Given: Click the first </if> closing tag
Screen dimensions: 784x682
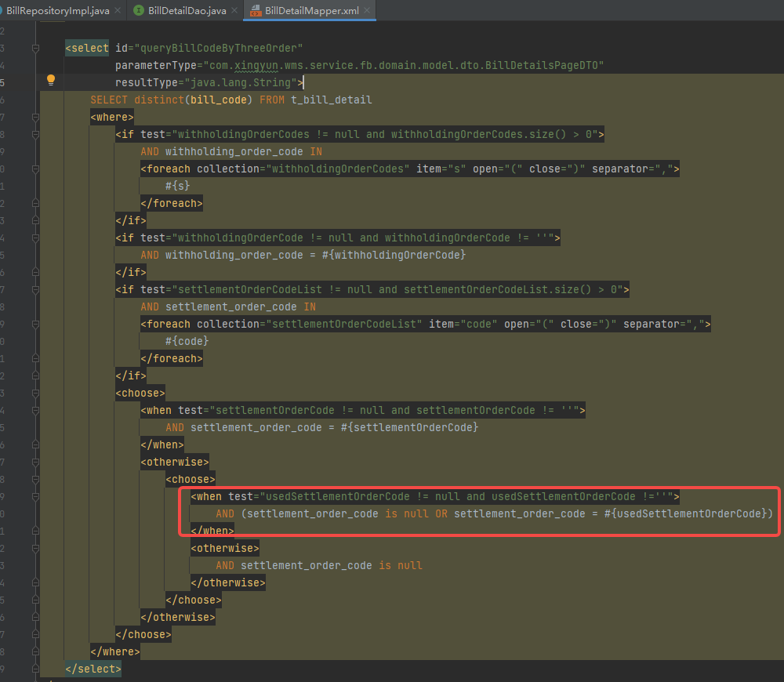Looking at the screenshot, I should (131, 220).
